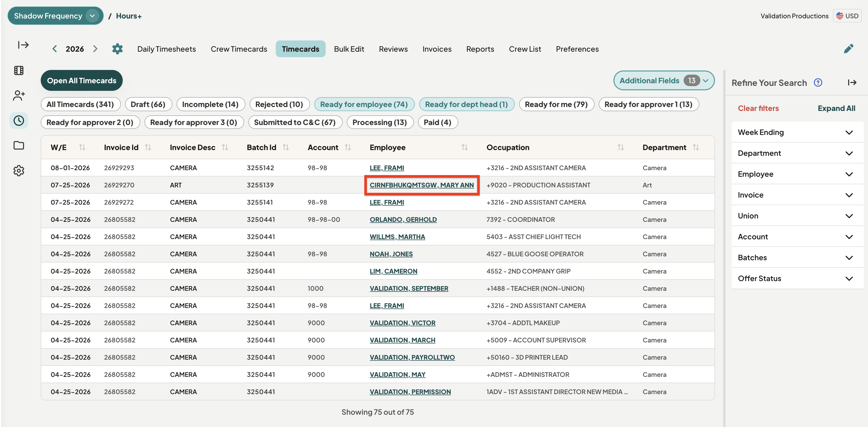
Task: Toggle the Paid (4) filter chip
Action: [437, 122]
